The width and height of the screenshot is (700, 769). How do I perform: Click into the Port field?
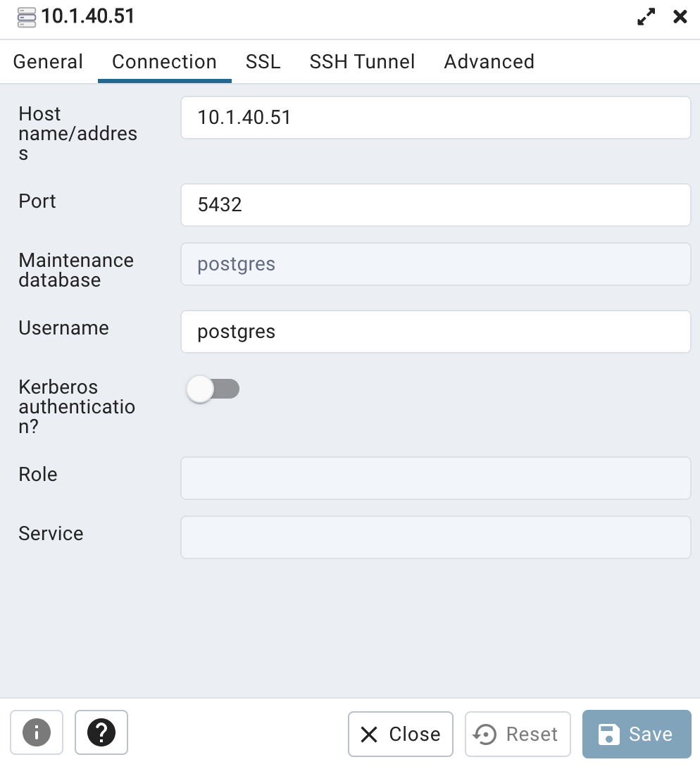pyautogui.click(x=436, y=205)
